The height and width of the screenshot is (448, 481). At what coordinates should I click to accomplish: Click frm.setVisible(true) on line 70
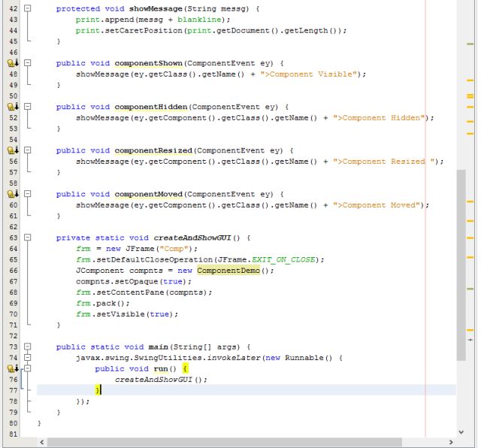point(127,314)
